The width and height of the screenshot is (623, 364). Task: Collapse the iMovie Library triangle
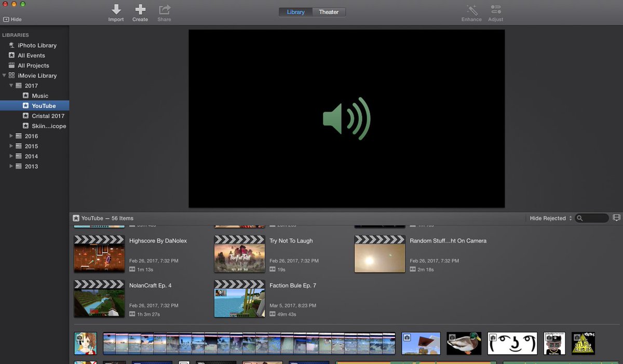coord(4,76)
